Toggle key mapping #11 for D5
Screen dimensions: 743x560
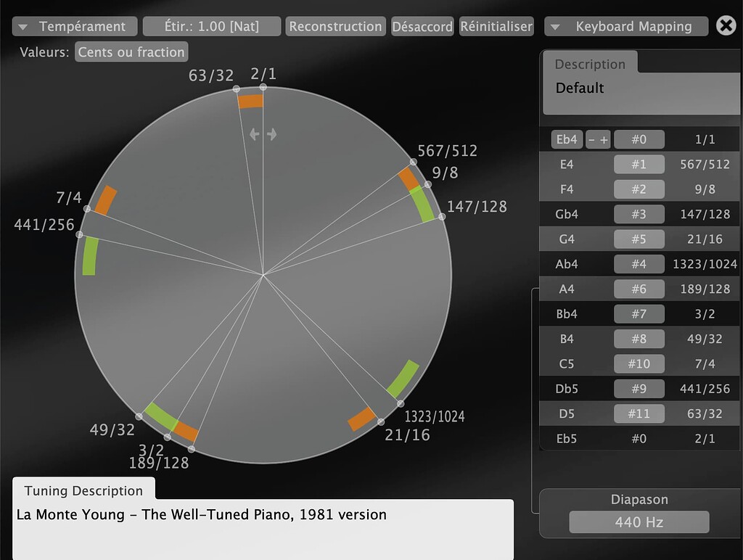point(639,413)
